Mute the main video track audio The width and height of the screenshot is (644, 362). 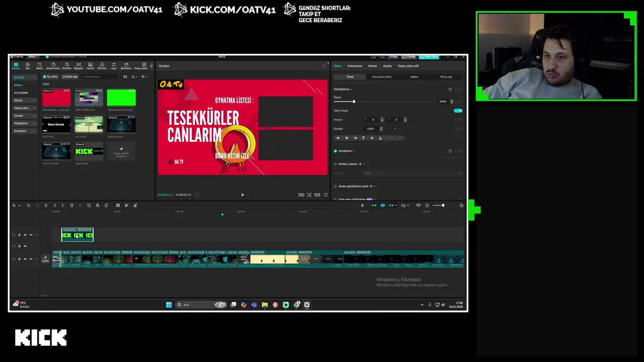pyautogui.click(x=31, y=259)
